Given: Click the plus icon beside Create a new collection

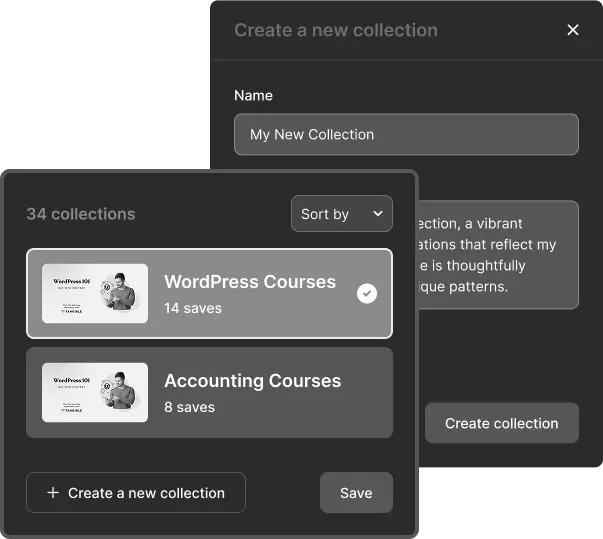Looking at the screenshot, I should 53,493.
